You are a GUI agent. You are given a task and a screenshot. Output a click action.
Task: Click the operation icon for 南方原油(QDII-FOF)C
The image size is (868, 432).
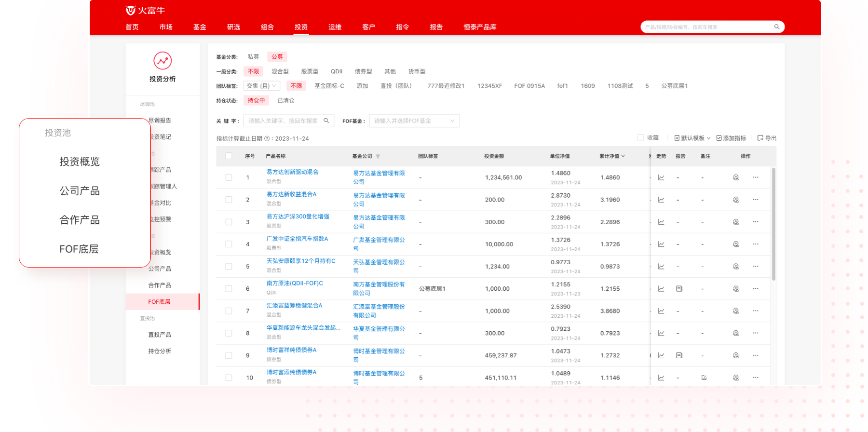tap(736, 289)
